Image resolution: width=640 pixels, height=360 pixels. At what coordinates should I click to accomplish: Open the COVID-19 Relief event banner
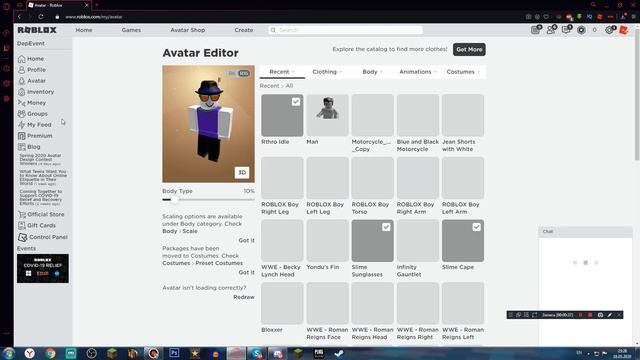click(43, 269)
